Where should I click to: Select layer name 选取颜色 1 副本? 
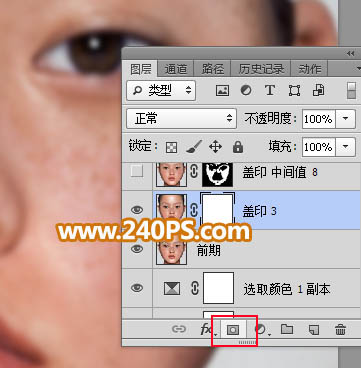[x=287, y=289]
